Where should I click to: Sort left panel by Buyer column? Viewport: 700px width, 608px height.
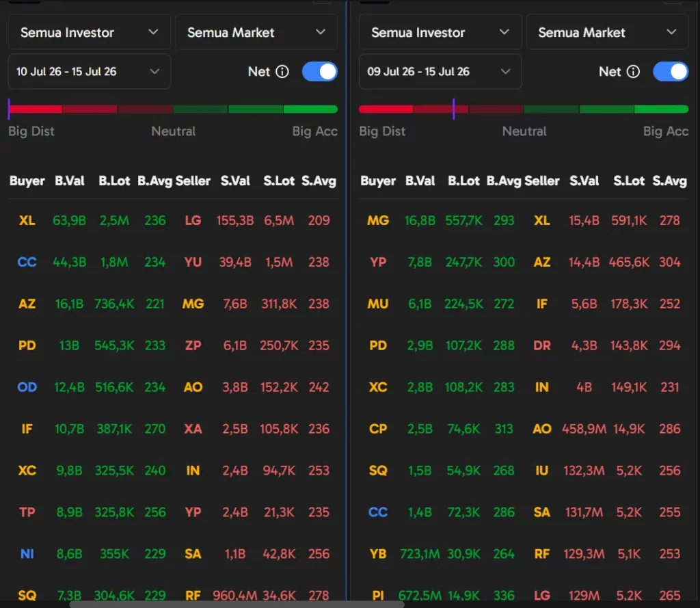[27, 181]
